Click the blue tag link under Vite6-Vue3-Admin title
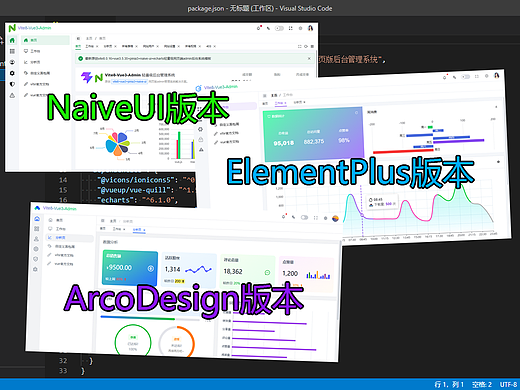Screen dimensions: 520x390 129,81
